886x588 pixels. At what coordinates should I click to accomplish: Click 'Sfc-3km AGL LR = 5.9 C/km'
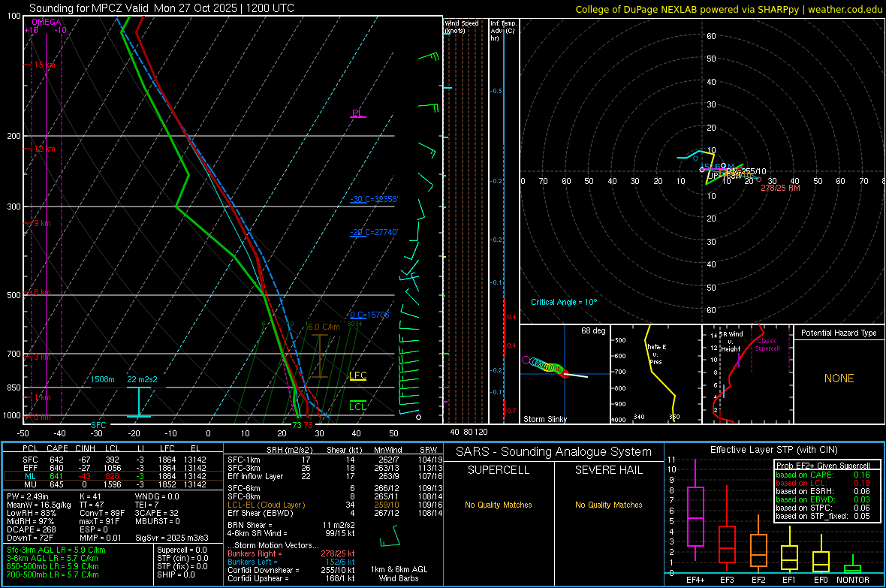[x=56, y=550]
